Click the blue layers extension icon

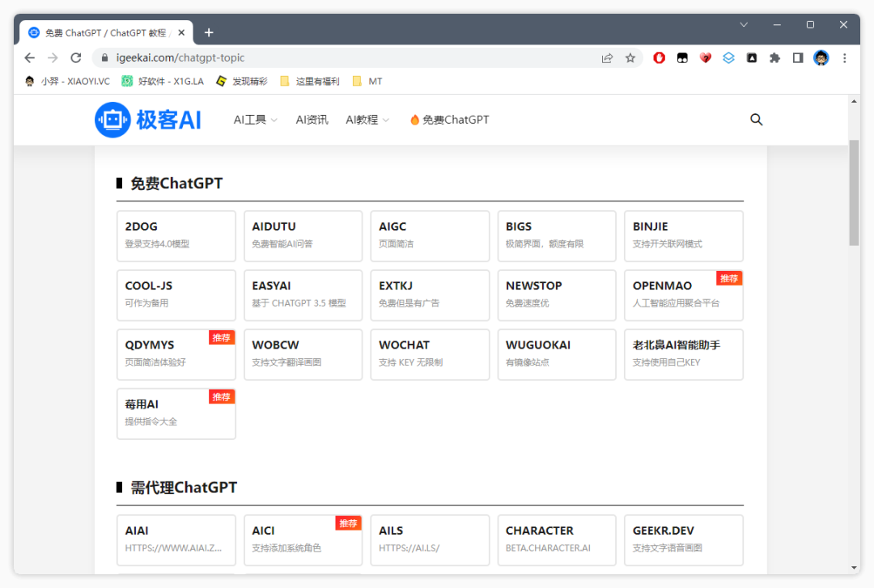728,57
